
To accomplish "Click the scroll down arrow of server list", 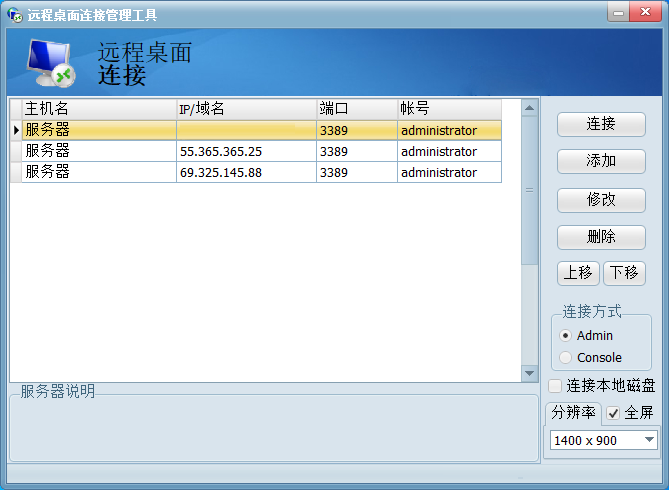I will pyautogui.click(x=530, y=373).
